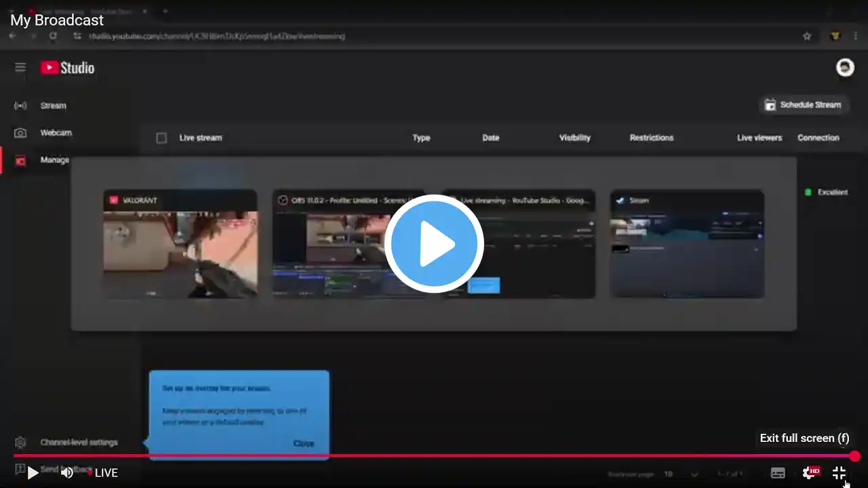Open the rows per page dropdown showing 10

681,474
